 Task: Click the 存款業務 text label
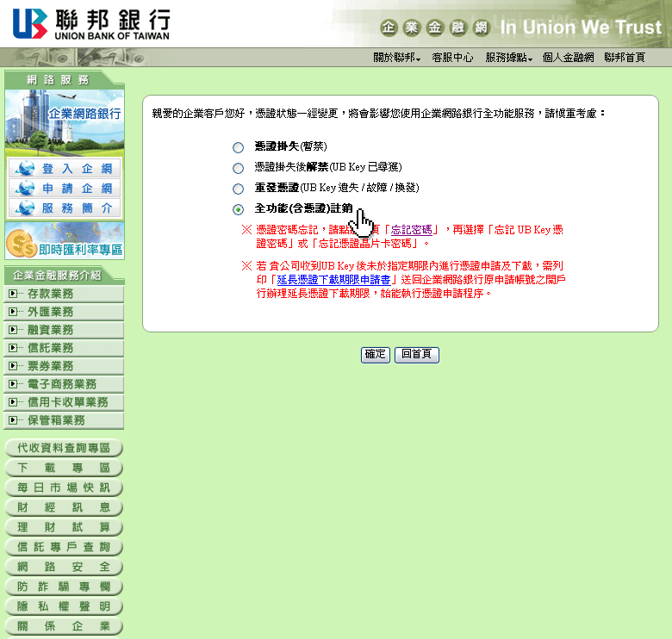(50, 294)
